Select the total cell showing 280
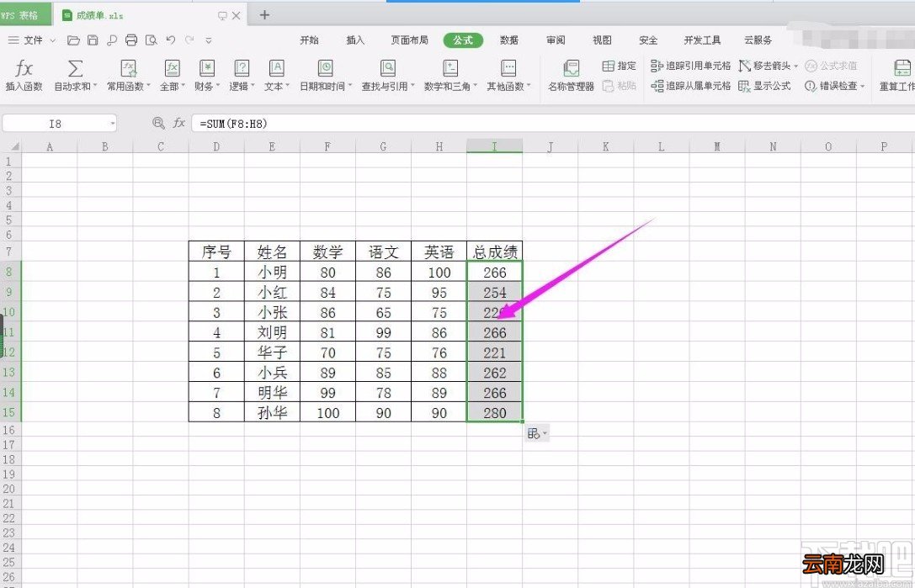Screen dimensions: 915x588 pos(495,412)
